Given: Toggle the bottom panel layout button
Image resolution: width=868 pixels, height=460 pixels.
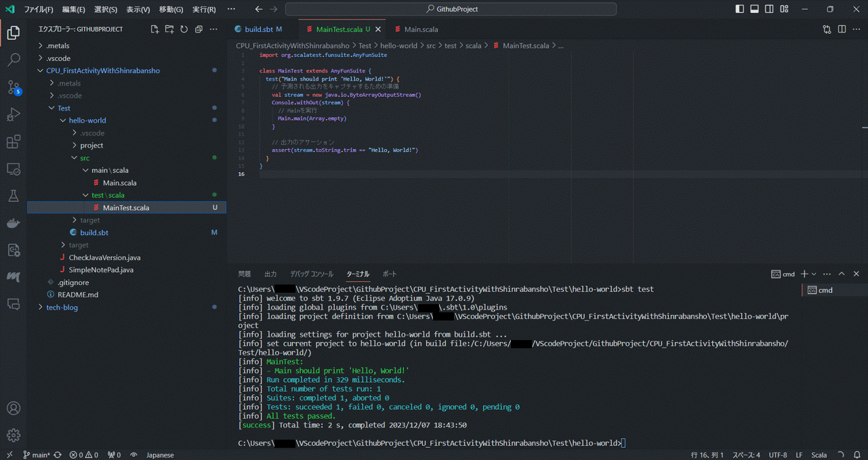Looking at the screenshot, I should point(754,9).
